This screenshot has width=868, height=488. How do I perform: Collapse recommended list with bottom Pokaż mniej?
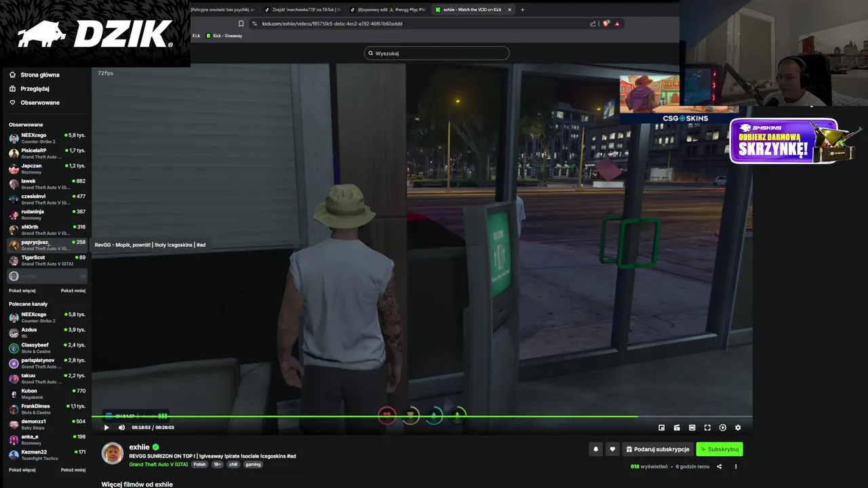(73, 470)
